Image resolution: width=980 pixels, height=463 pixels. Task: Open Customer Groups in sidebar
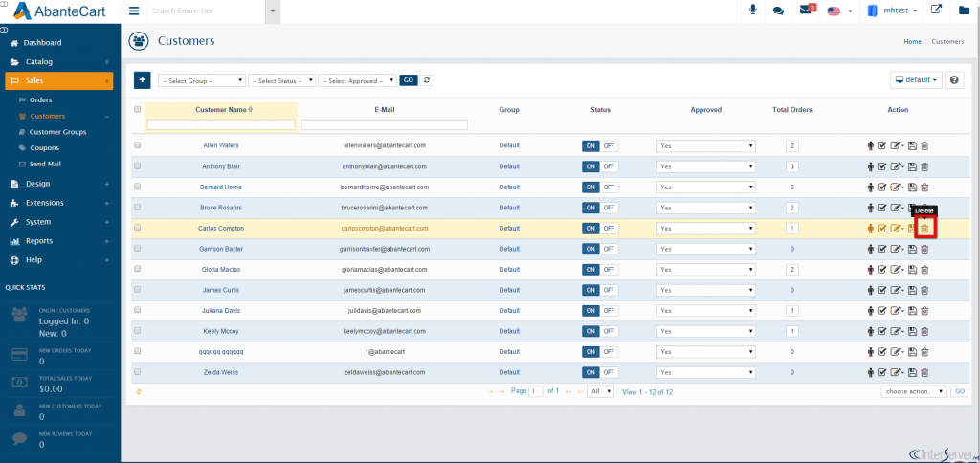[x=58, y=132]
